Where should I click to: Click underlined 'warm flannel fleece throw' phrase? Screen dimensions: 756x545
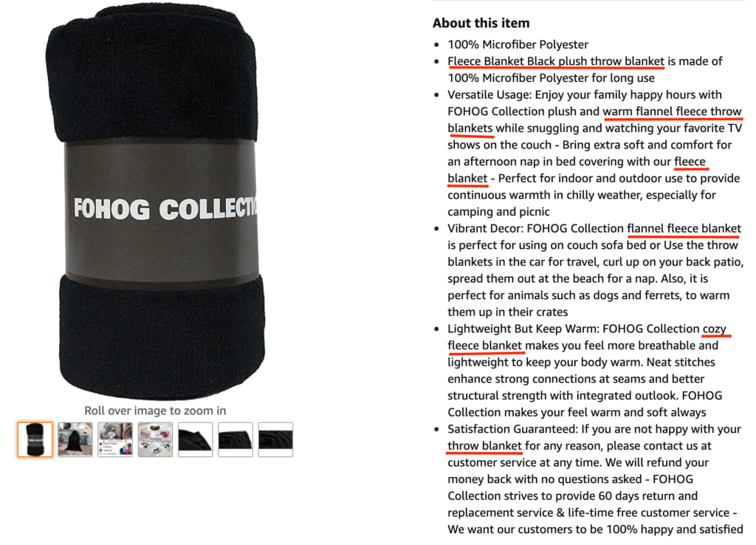tap(672, 112)
